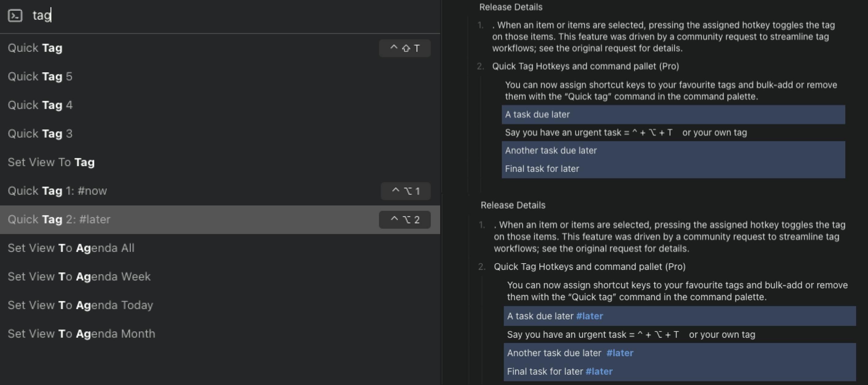Click #later tag on 'Final task for later'
The height and width of the screenshot is (385, 868).
click(x=599, y=372)
